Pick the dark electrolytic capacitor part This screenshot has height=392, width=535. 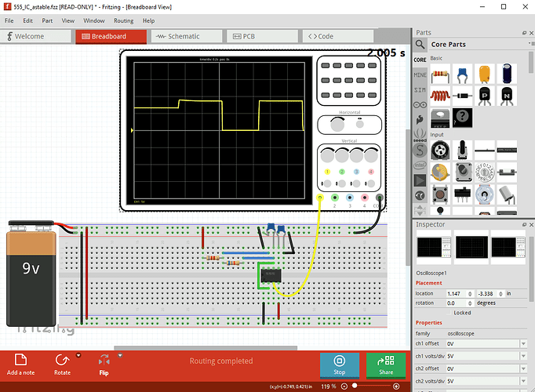pos(507,74)
